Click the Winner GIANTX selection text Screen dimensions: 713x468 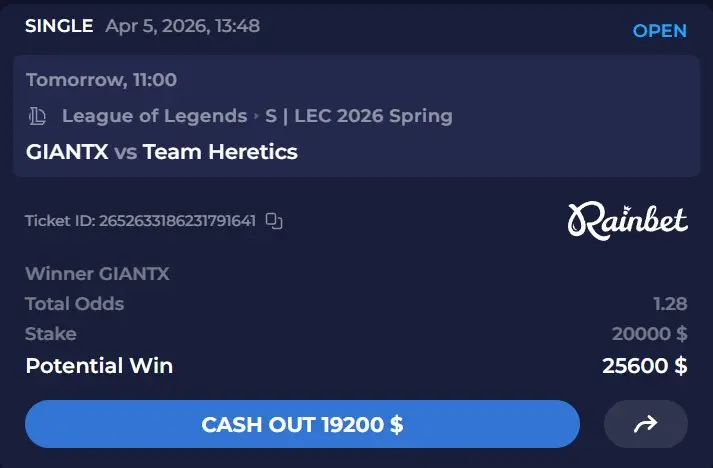(97, 274)
